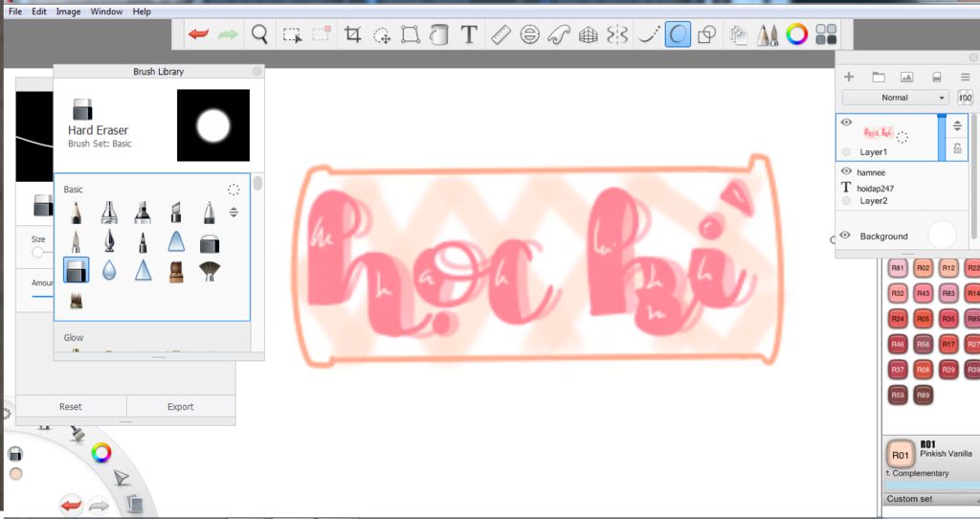Hide the hamnee text layer
Image resolution: width=980 pixels, height=519 pixels.
point(846,170)
